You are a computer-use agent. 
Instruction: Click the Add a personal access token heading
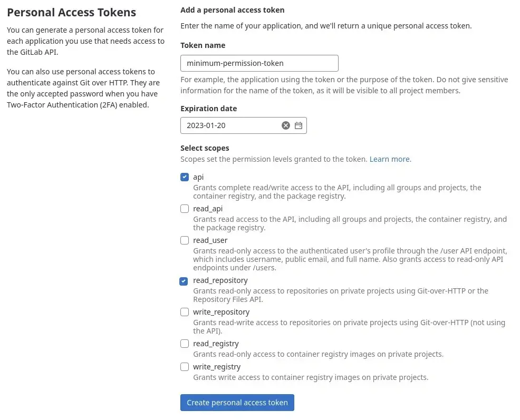[232, 9]
